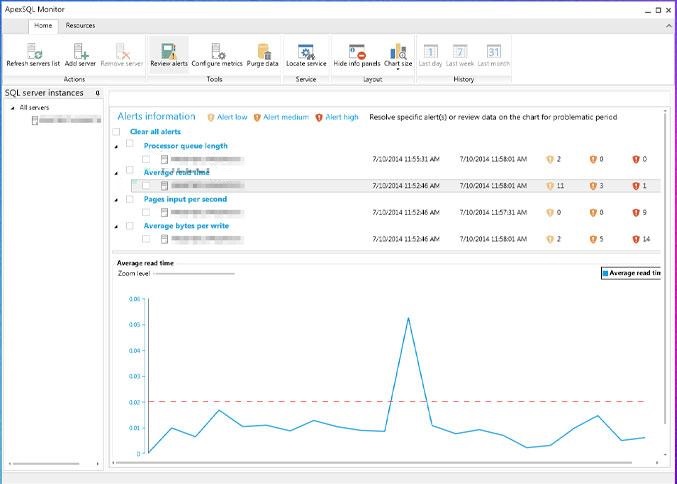
Task: Click the Add server icon
Action: (x=80, y=51)
